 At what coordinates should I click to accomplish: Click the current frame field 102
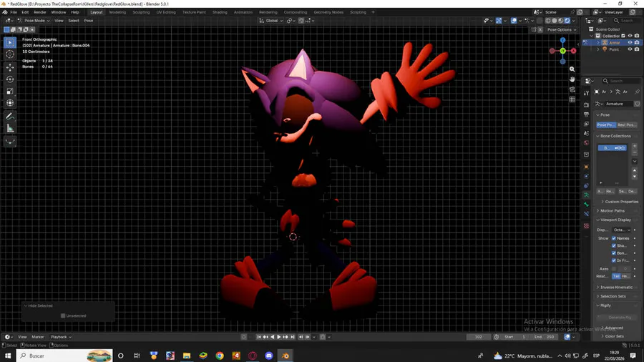[x=479, y=337]
